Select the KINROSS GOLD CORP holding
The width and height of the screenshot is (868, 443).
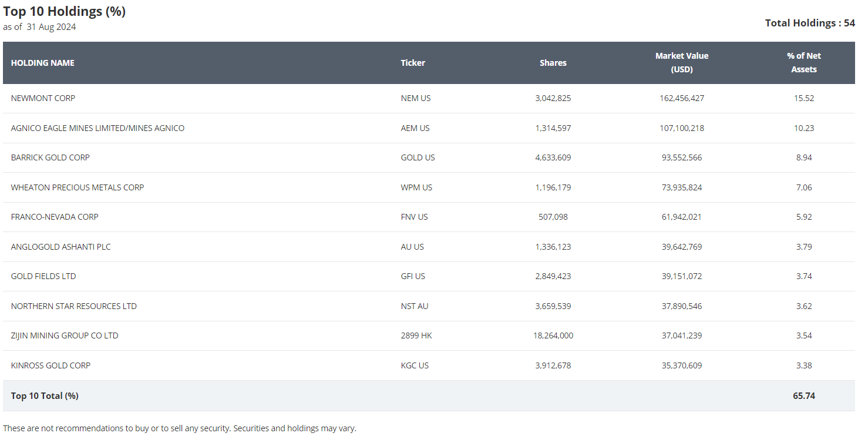pos(51,365)
